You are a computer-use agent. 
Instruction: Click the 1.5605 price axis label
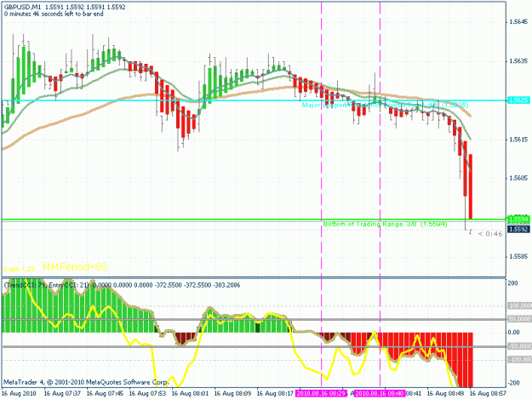518,179
